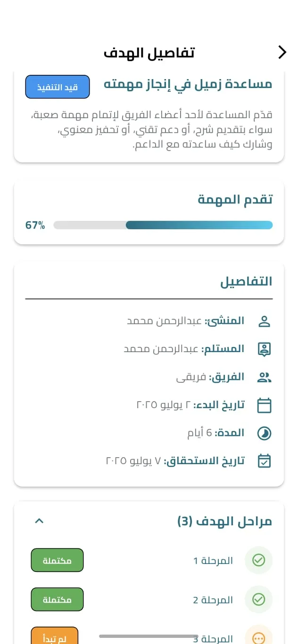Click the المرحلة 3 stage label
This screenshot has width=298, height=644.
pyautogui.click(x=213, y=638)
